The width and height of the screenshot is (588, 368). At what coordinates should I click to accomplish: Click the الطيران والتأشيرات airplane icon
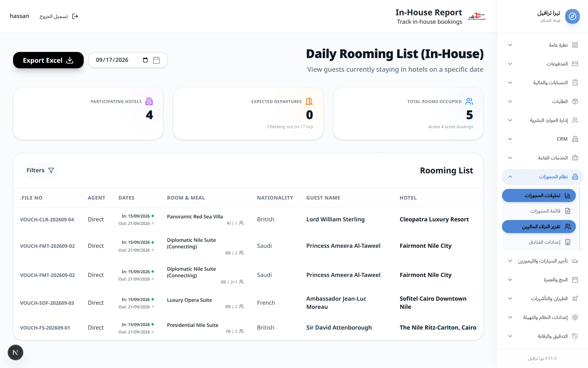tap(575, 298)
